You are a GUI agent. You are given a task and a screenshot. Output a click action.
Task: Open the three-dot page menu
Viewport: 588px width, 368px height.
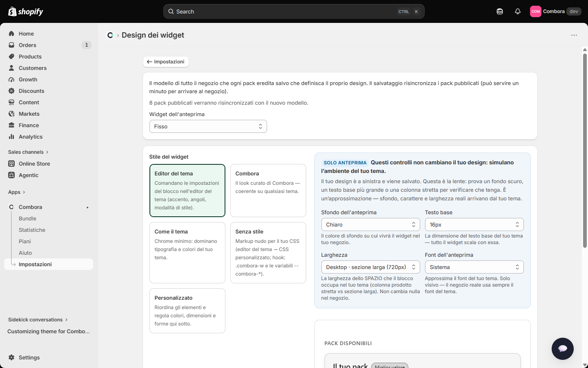tap(574, 35)
